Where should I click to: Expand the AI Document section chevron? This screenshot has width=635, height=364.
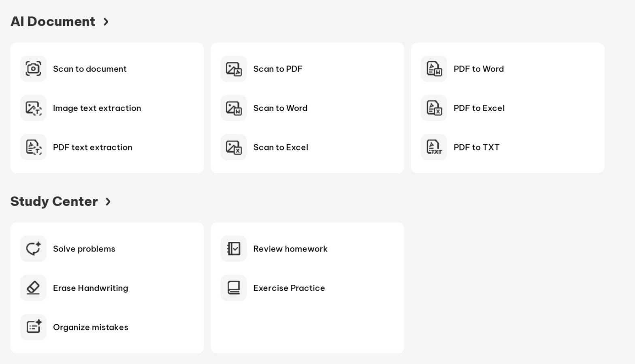tap(106, 22)
